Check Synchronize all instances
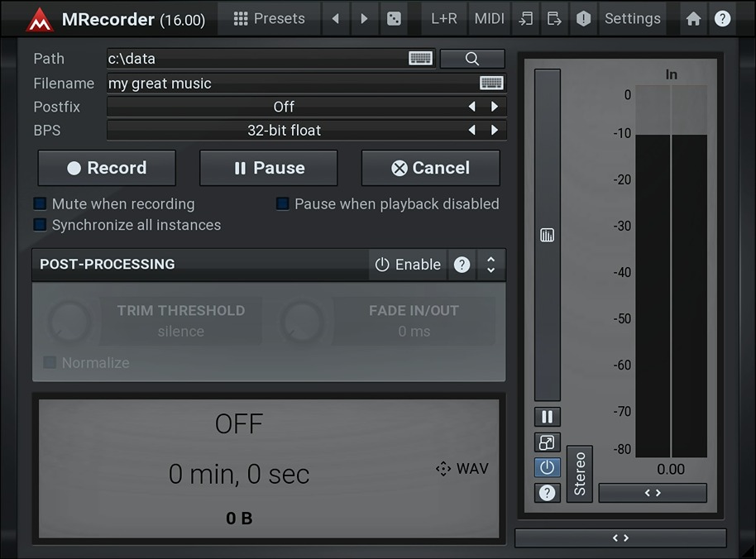This screenshot has width=756, height=559. 38,224
